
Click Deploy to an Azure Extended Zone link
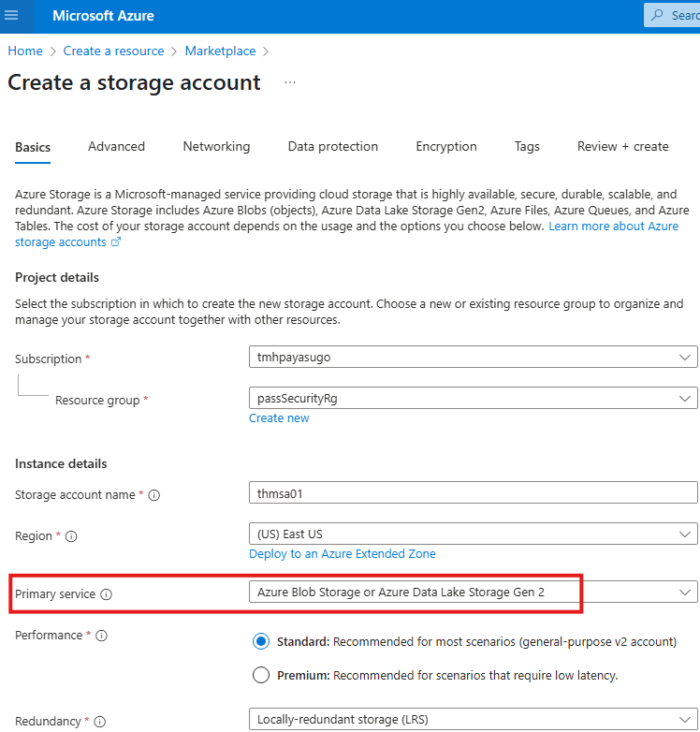(343, 553)
